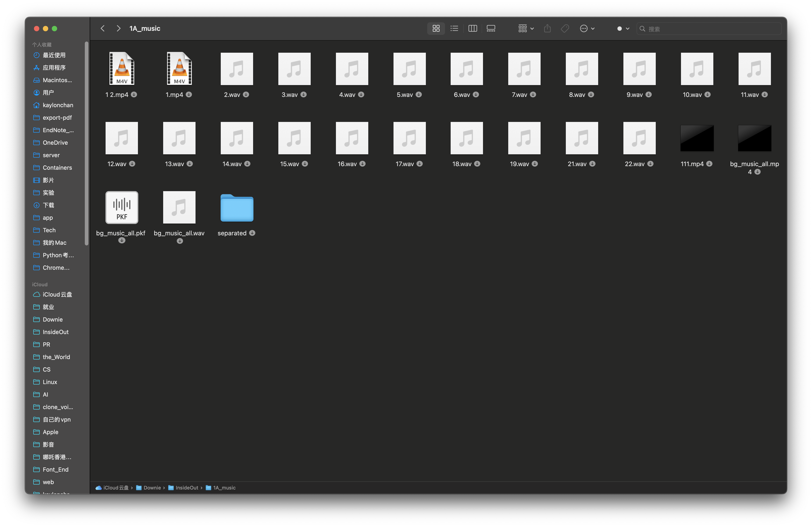Click 1A_music in the path bar
This screenshot has width=812, height=527.
221,488
